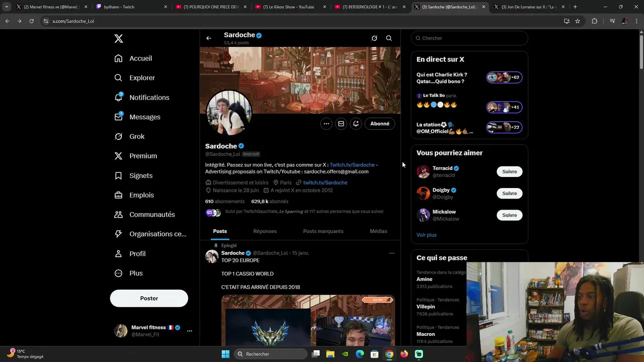
Task: Switch to the Médias tab
Action: 378,231
